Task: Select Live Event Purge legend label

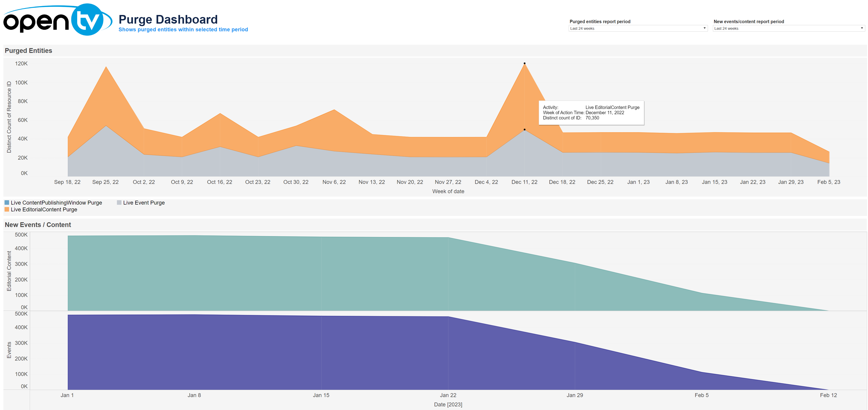Action: [x=144, y=203]
